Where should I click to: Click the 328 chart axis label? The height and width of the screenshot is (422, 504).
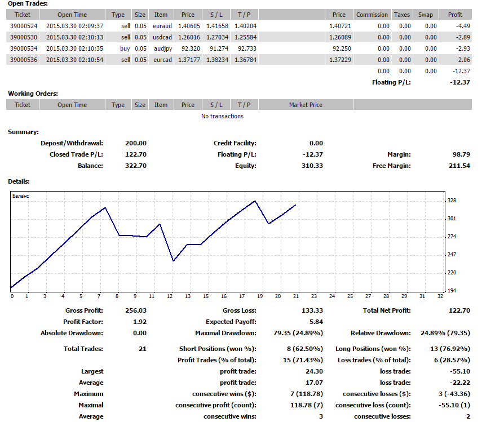tap(452, 201)
